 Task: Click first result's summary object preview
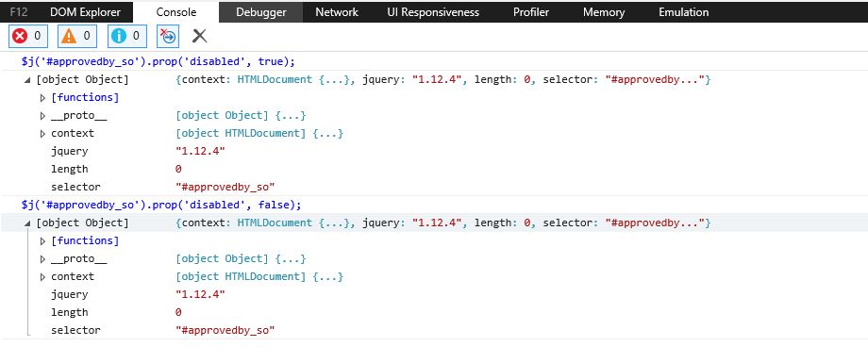coord(442,80)
